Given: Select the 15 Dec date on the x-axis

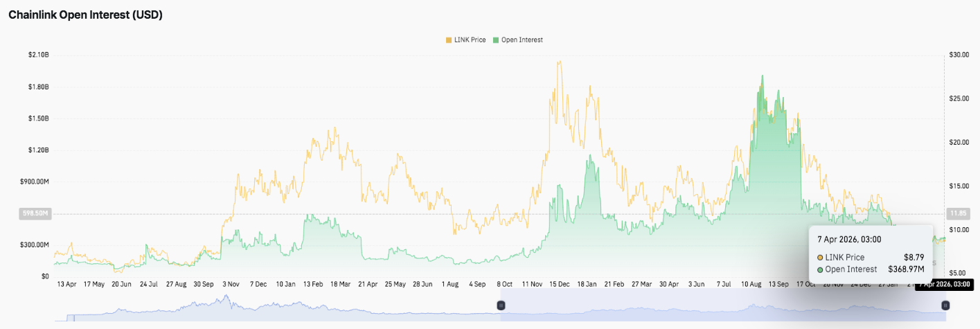Looking at the screenshot, I should pyautogui.click(x=559, y=284).
